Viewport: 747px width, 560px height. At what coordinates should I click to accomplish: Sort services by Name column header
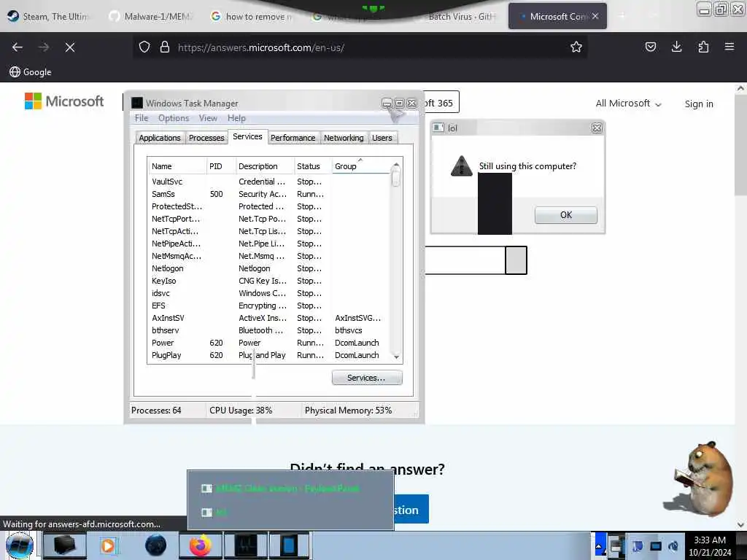tap(177, 166)
